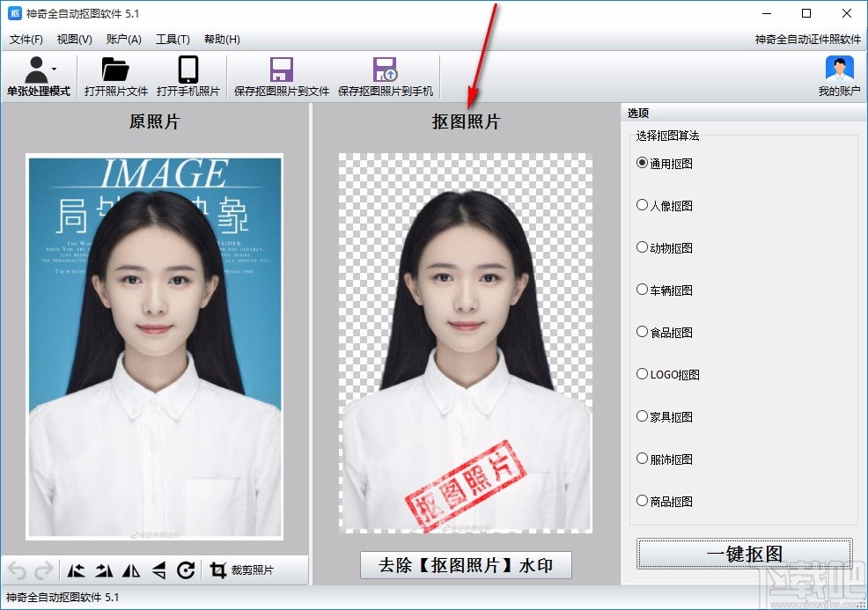
Task: Open the 文件(F) menu
Action: coord(26,39)
